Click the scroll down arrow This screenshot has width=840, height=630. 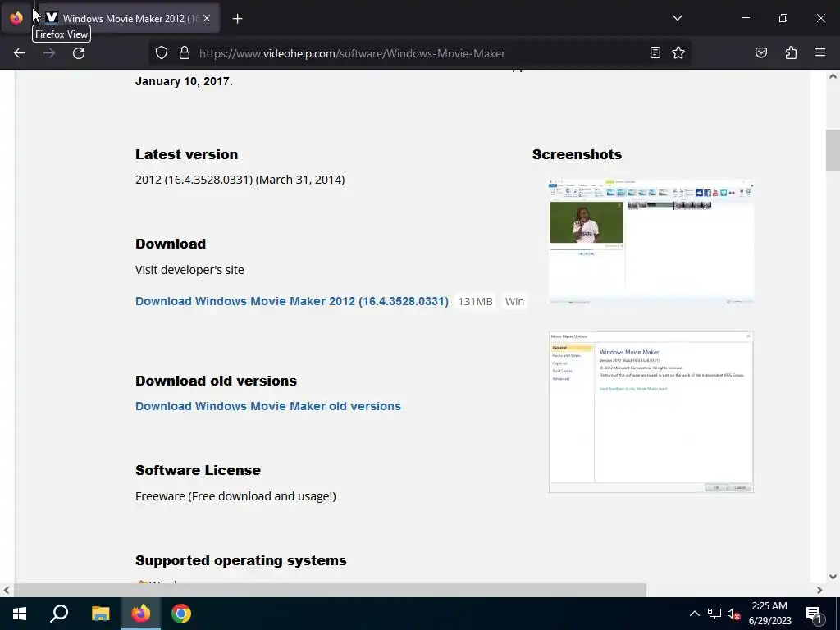point(833,577)
